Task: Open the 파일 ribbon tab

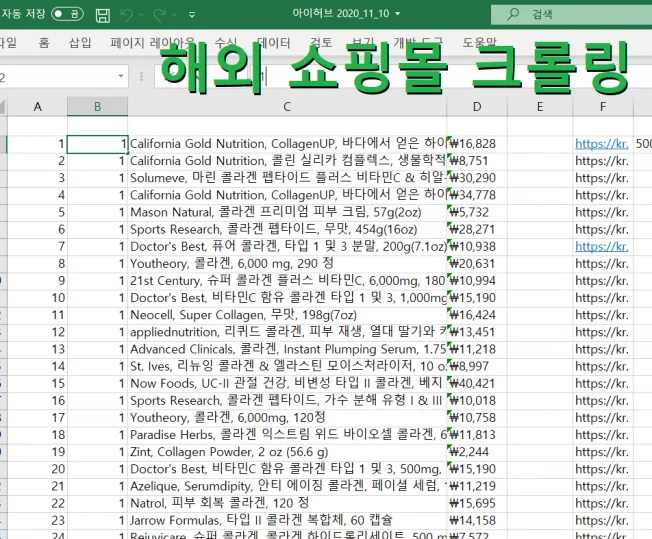Action: [x=7, y=42]
